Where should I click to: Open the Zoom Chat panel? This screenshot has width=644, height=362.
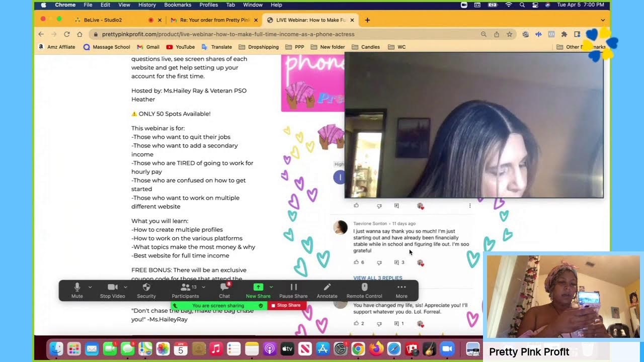tap(224, 291)
